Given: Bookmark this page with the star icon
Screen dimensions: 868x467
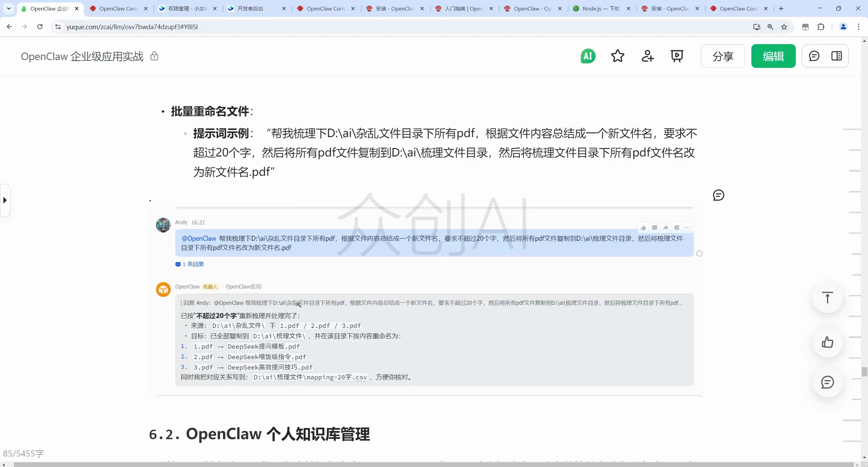Looking at the screenshot, I should (784, 27).
